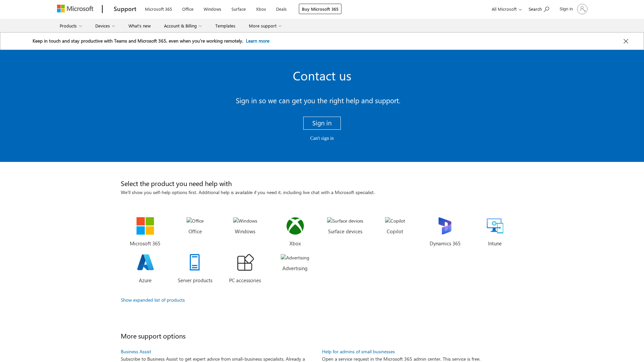Choose the Advertising product image
644x362 pixels.
pyautogui.click(x=295, y=258)
